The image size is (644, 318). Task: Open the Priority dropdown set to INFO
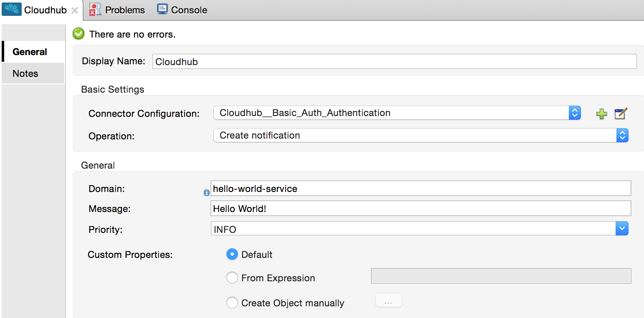[x=622, y=228]
